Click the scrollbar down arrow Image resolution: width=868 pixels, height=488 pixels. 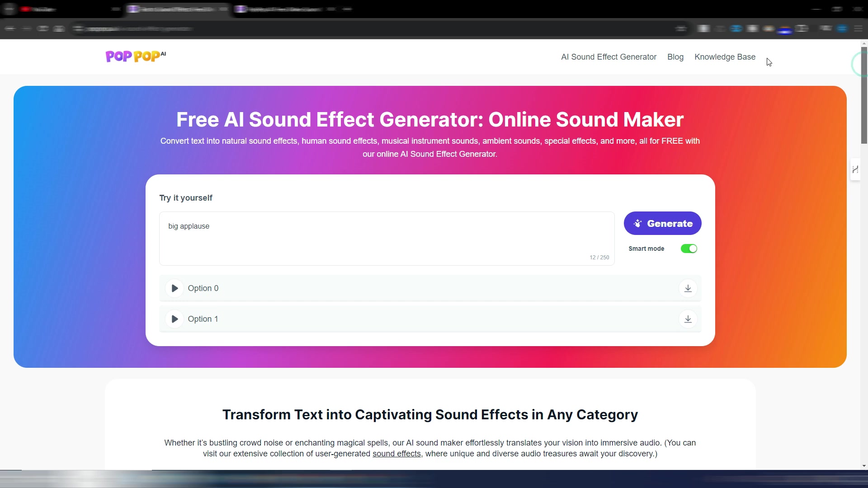[x=864, y=466]
